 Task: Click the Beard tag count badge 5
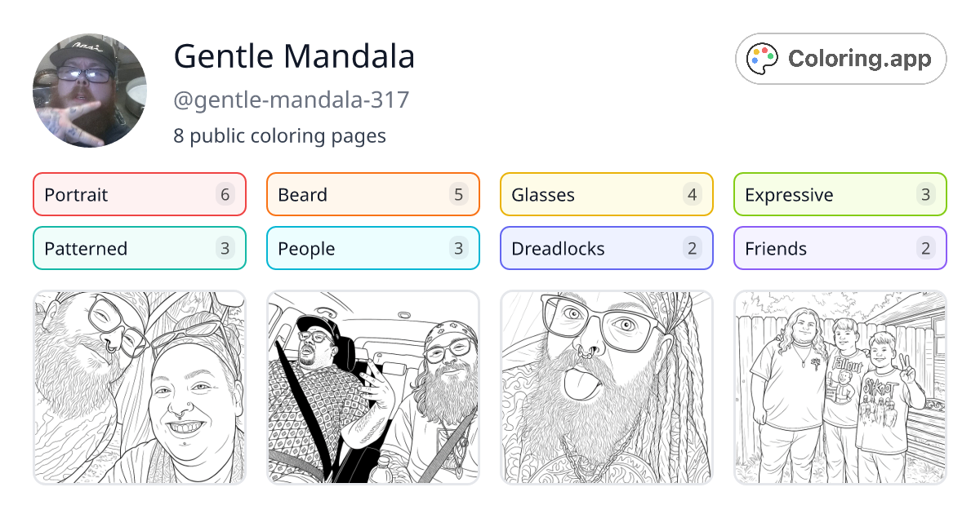pos(459,194)
